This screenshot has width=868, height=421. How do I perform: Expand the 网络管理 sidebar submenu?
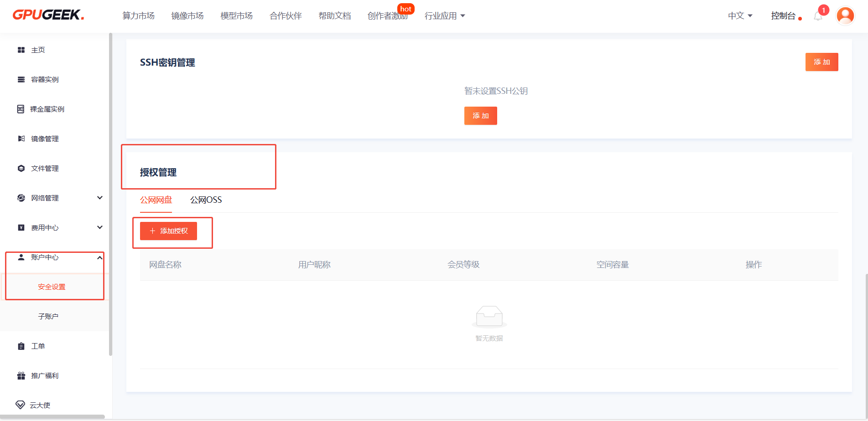(100, 198)
